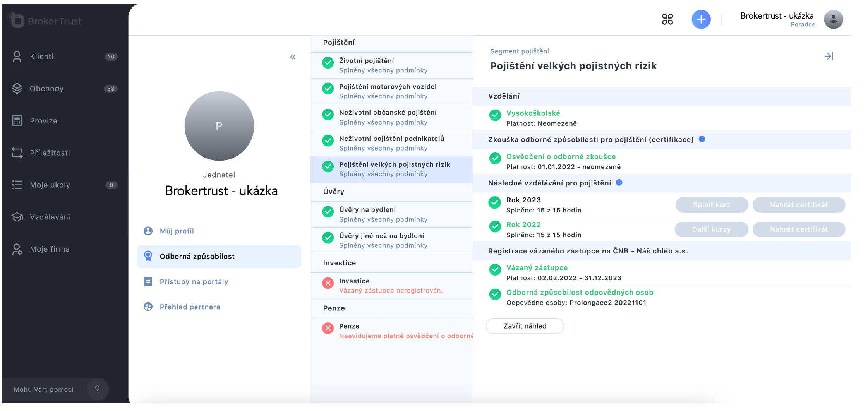This screenshot has height=411, width=868.
Task: Open Odborná způsobilost odpovědných osob link
Action: [580, 293]
